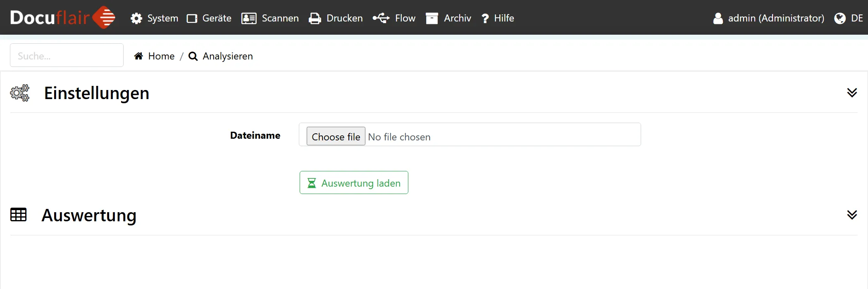Open the Geräte menu
Screen dimensions: 868x289
point(209,18)
